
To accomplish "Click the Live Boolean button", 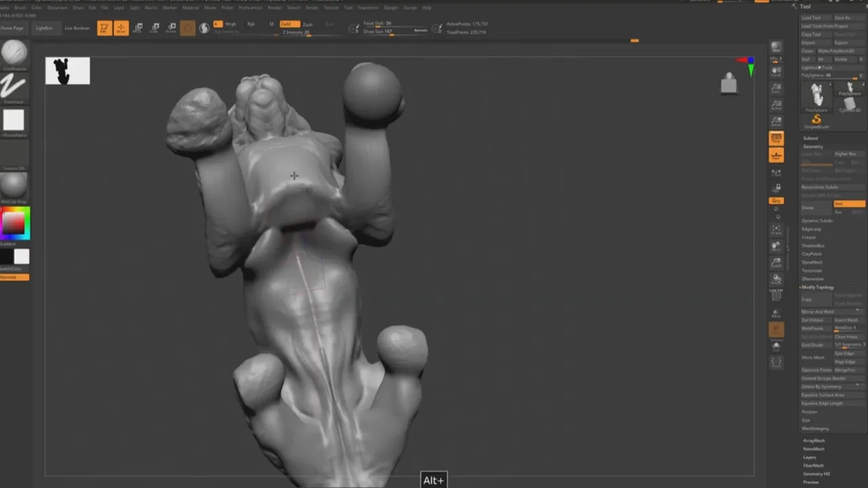I will (x=77, y=28).
